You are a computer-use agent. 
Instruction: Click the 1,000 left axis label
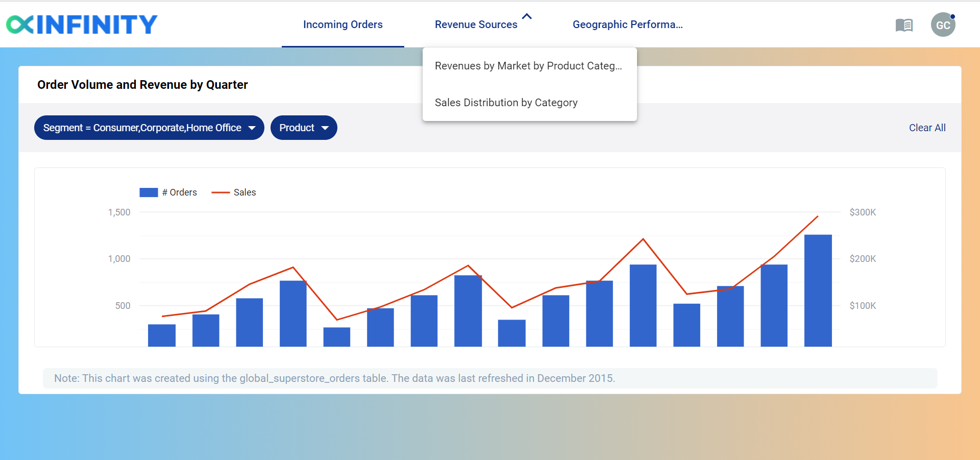click(119, 259)
